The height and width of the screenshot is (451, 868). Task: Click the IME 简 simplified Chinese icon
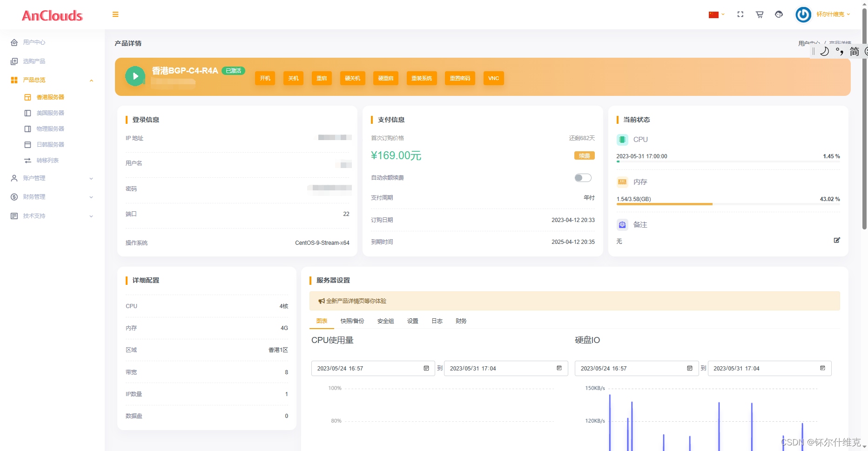855,51
